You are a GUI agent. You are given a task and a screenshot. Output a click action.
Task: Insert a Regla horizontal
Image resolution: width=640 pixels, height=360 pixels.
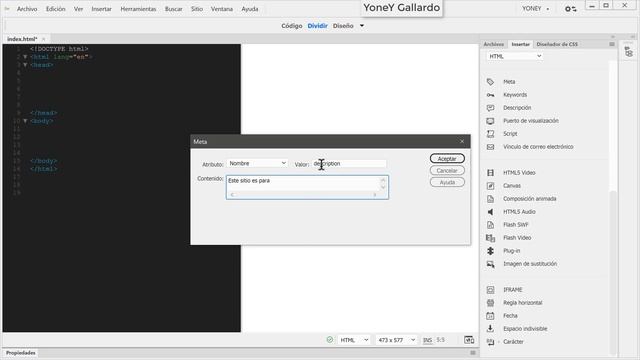(522, 303)
